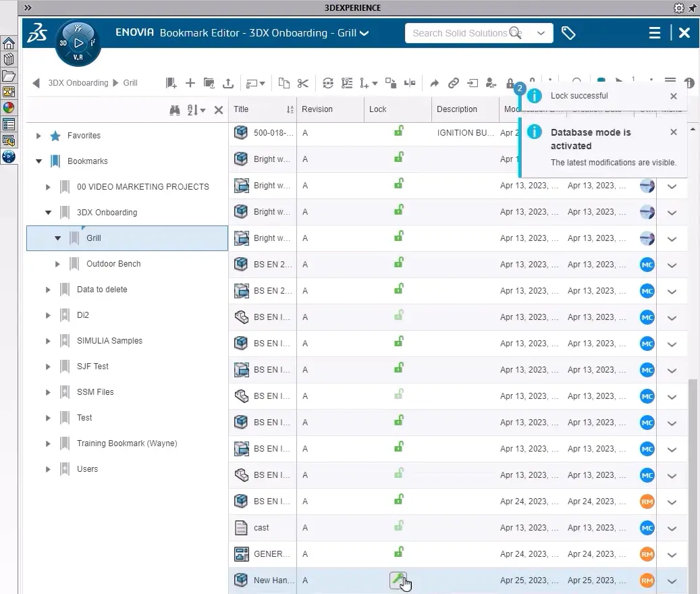The image size is (700, 594).
Task: Open the Custom Properties sidebar icon
Action: [9, 124]
